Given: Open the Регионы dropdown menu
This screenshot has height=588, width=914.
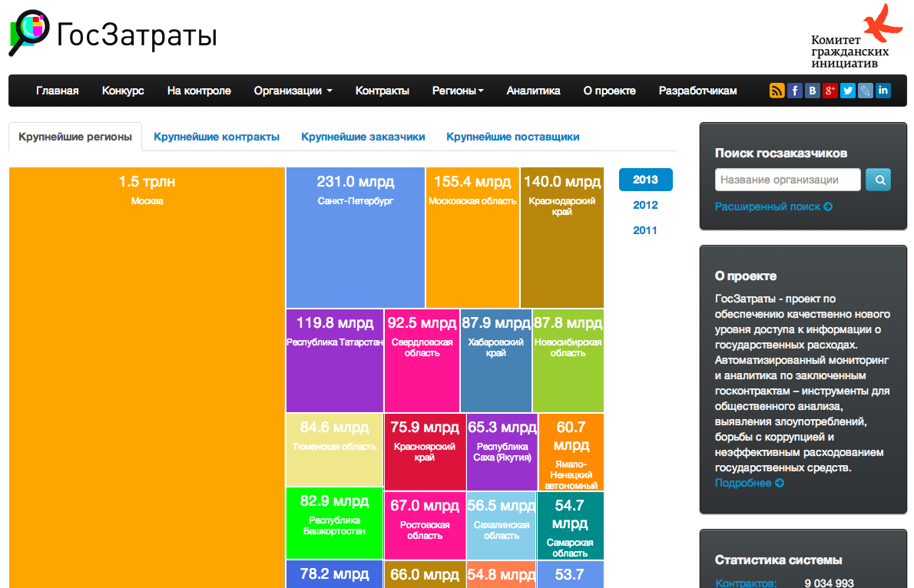Looking at the screenshot, I should pyautogui.click(x=458, y=90).
